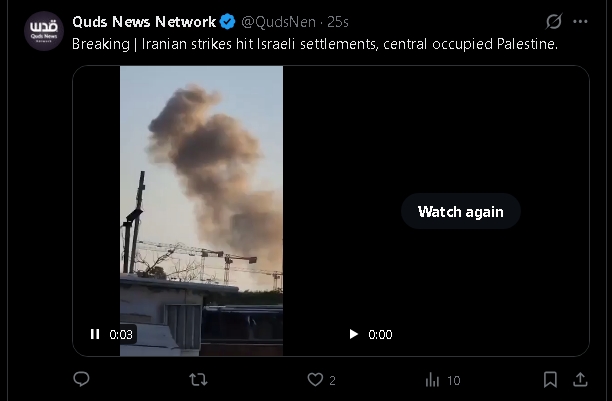
Task: Click the reply speech bubble icon
Action: point(82,379)
